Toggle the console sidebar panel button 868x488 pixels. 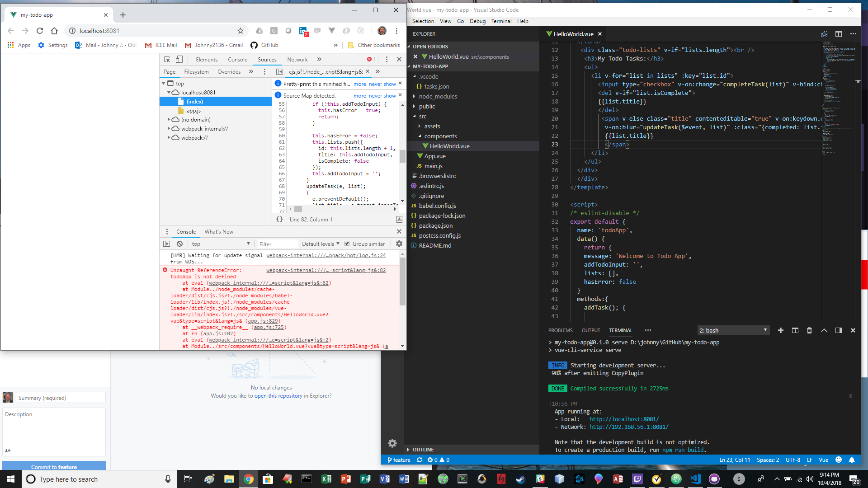(x=166, y=244)
